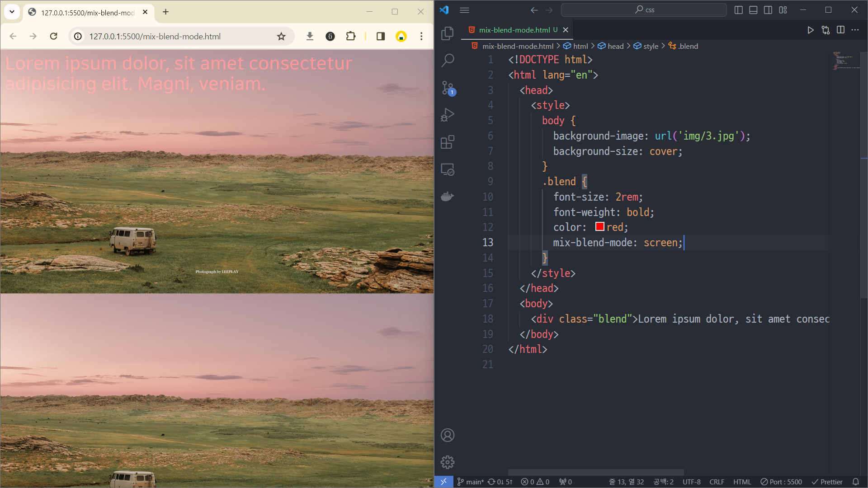Open the Remote Explorer view

coord(447,169)
